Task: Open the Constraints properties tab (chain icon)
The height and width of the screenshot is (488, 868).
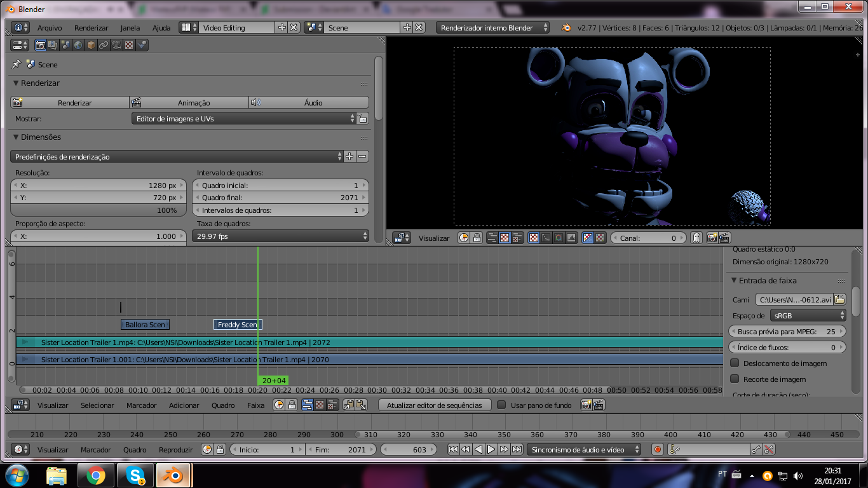Action: (x=104, y=45)
